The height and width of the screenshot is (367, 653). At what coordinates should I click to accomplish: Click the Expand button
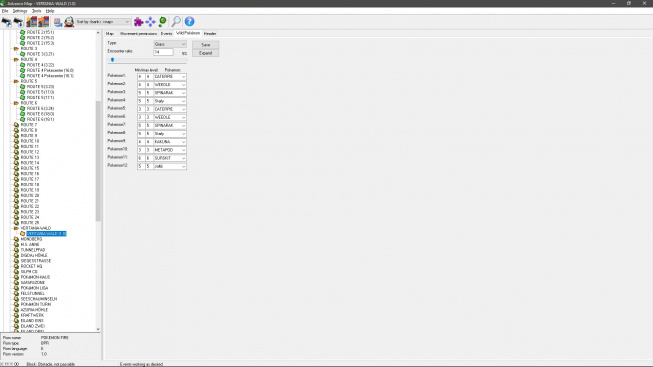pos(206,53)
